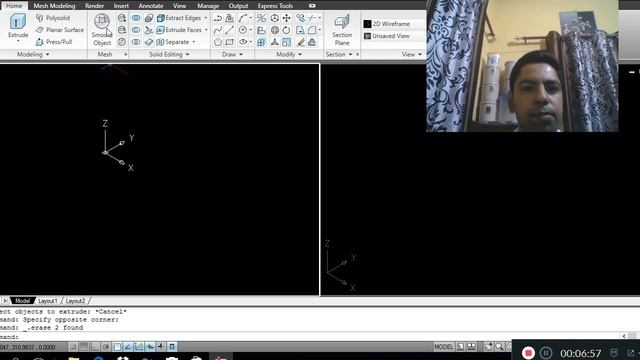Screen dimensions: 640x360
Task: Click the Smooth Object mesh button
Action: [102, 29]
